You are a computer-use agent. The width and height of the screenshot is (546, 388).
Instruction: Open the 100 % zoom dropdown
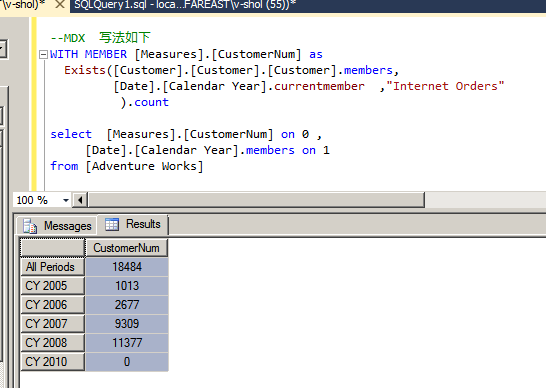65,200
